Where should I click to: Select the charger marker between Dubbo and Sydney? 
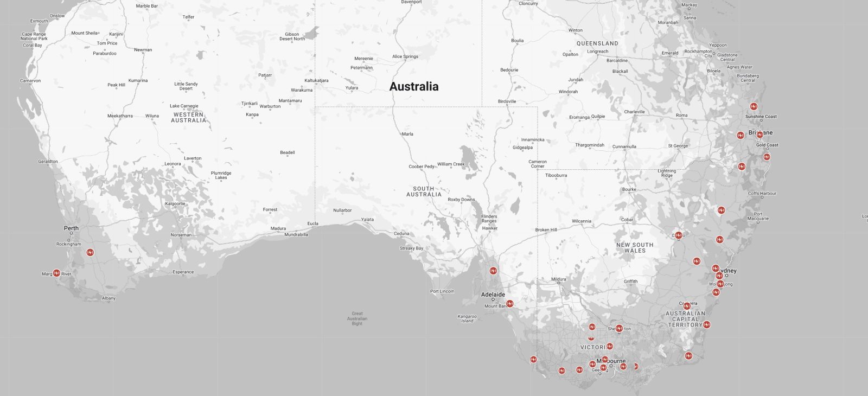click(697, 261)
